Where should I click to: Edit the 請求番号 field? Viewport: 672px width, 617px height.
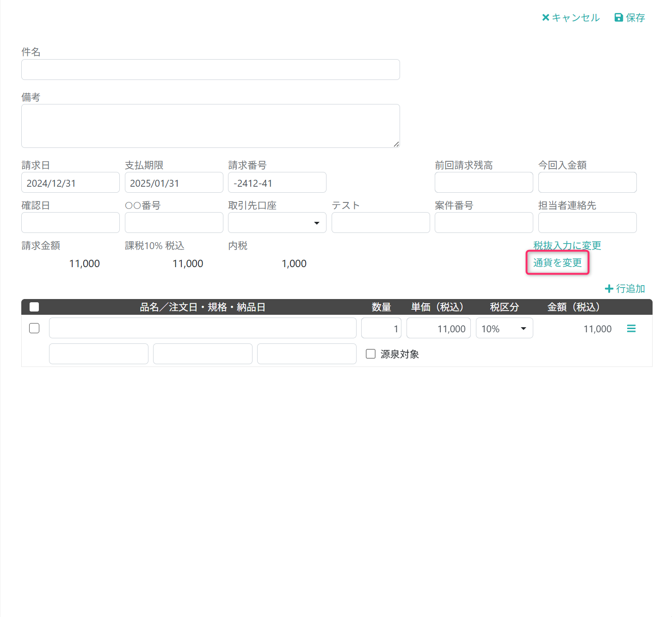point(277,183)
